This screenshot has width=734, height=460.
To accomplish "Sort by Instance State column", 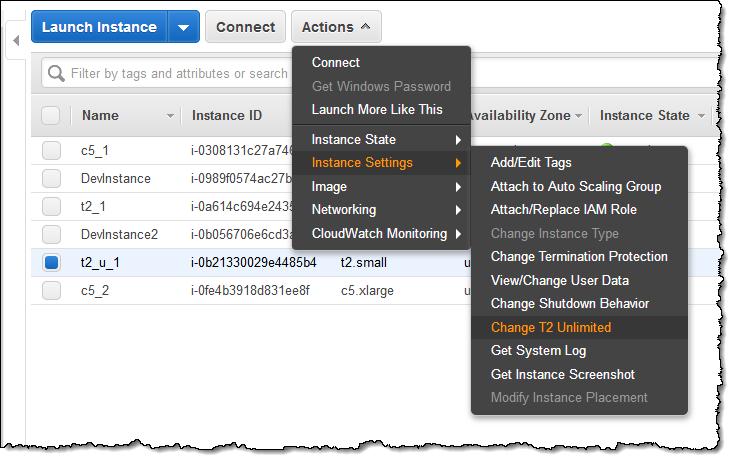I will [645, 116].
